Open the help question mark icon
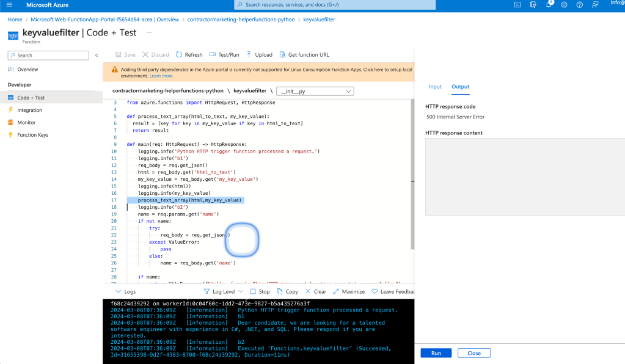The image size is (625, 364). tap(580, 5)
